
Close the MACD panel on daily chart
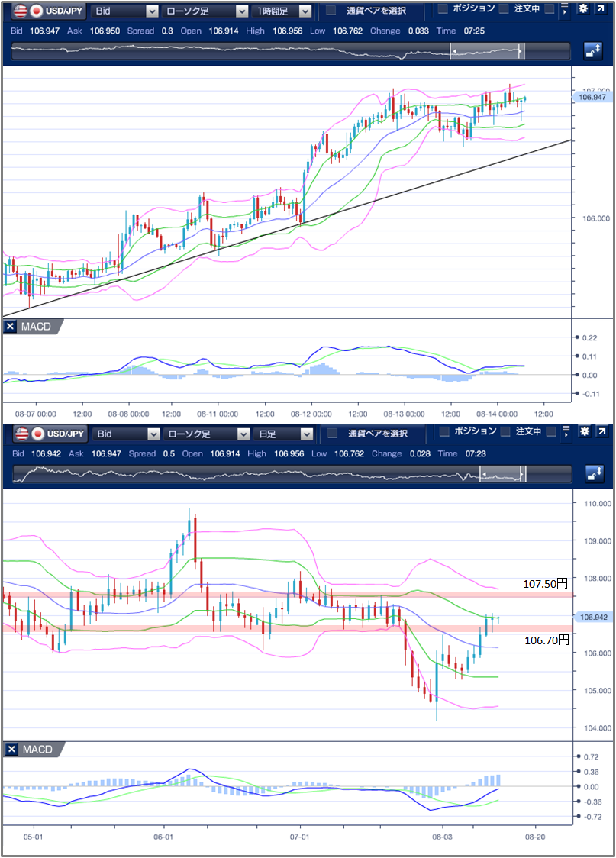tap(10, 750)
